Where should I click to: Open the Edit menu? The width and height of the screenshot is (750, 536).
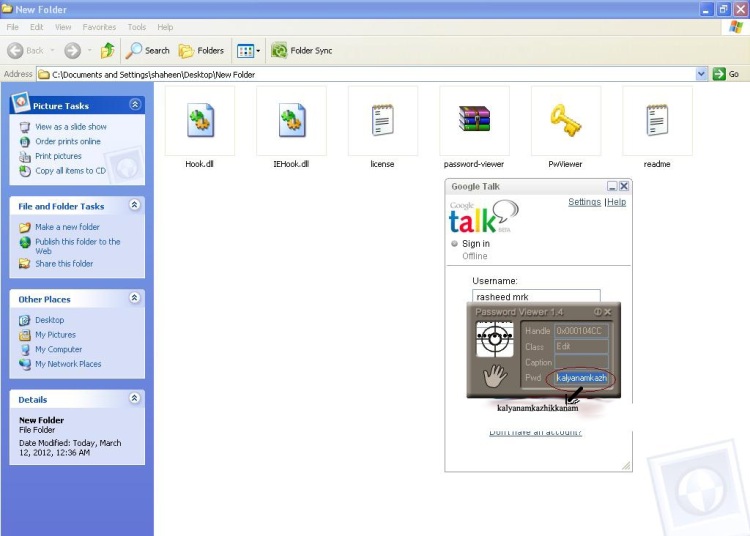coord(37,27)
